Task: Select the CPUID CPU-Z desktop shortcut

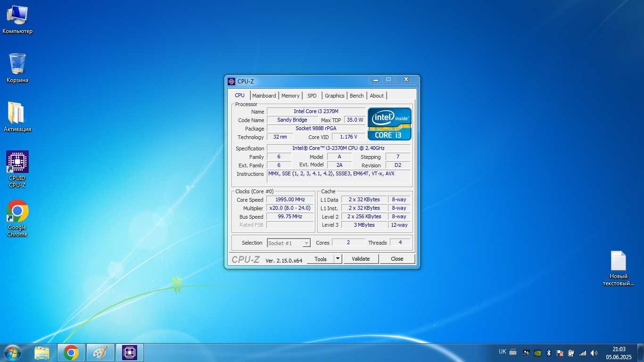Action: coord(17,169)
